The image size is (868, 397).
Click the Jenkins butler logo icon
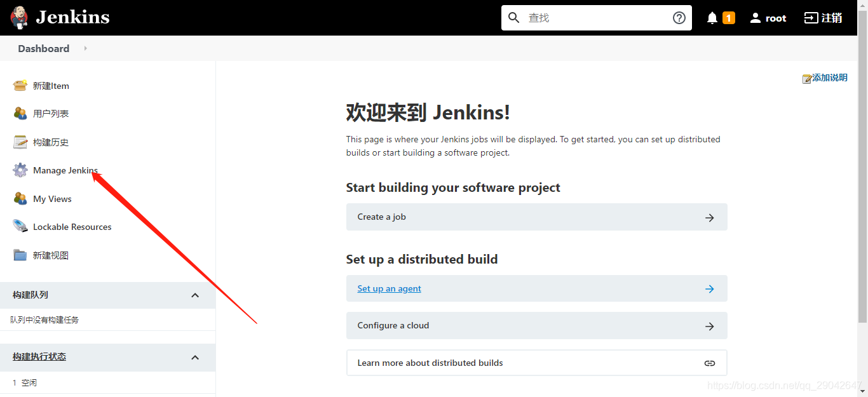[19, 17]
